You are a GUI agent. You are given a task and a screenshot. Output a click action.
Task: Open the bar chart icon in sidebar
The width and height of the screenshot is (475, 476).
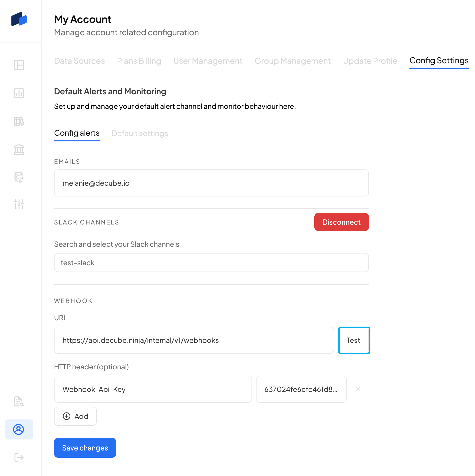click(x=19, y=93)
